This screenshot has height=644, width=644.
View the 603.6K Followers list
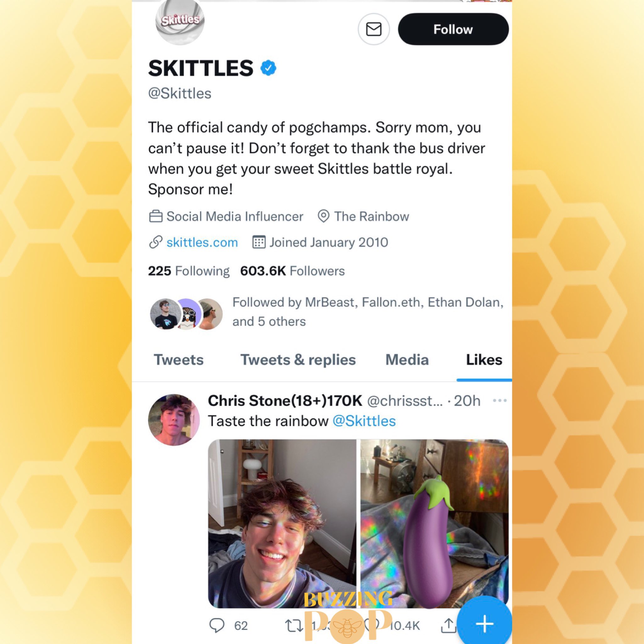(292, 271)
